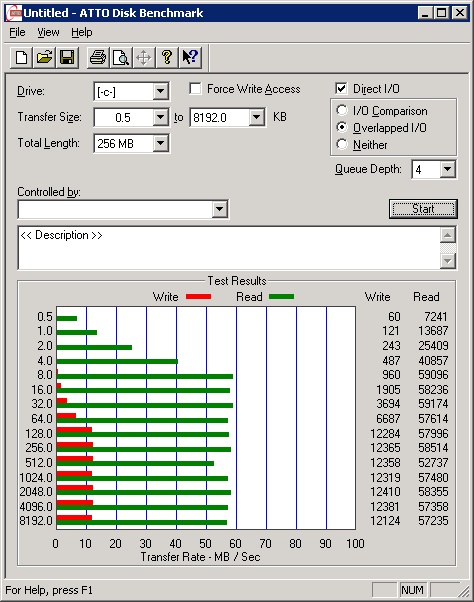Open Transfer Size maximum dropdown at 8192.0
474x602 pixels.
pos(256,117)
